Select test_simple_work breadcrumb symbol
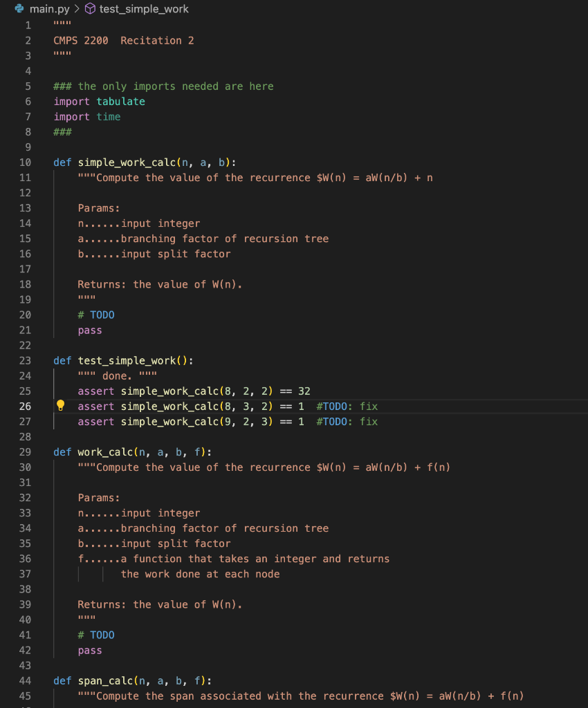Screen dimensions: 588x708 (x=144, y=8)
